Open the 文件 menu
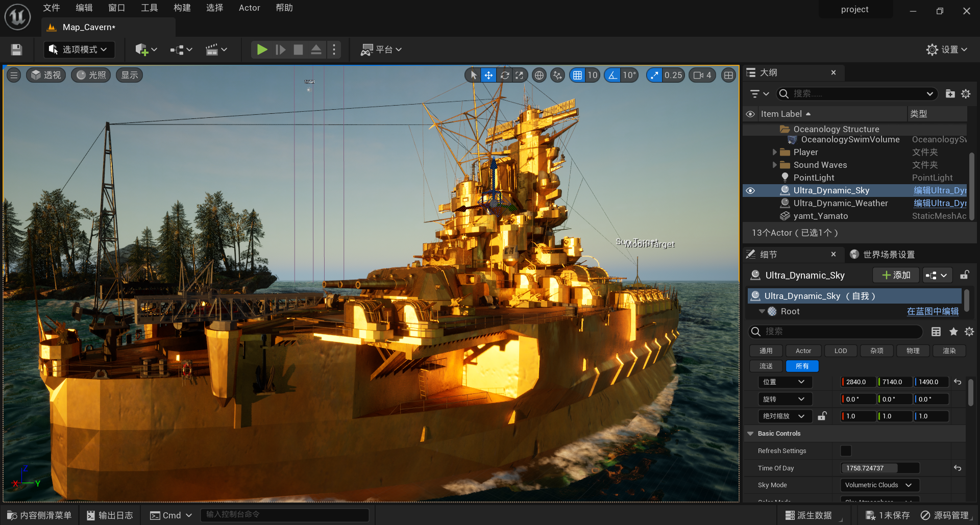Image resolution: width=980 pixels, height=525 pixels. coord(52,8)
